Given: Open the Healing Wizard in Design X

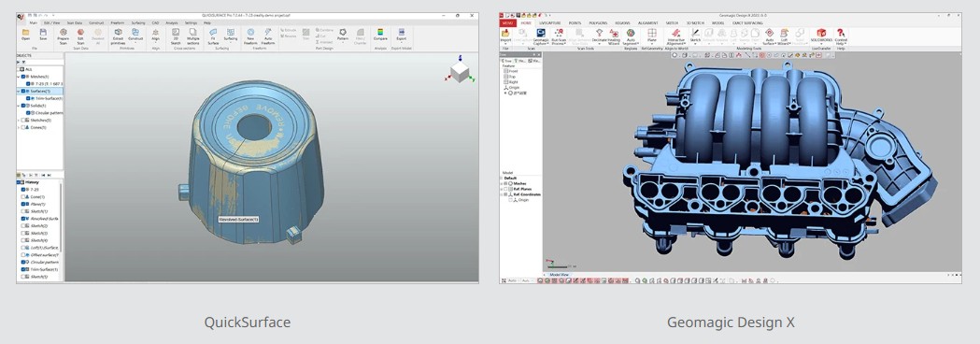Looking at the screenshot, I should point(614,36).
